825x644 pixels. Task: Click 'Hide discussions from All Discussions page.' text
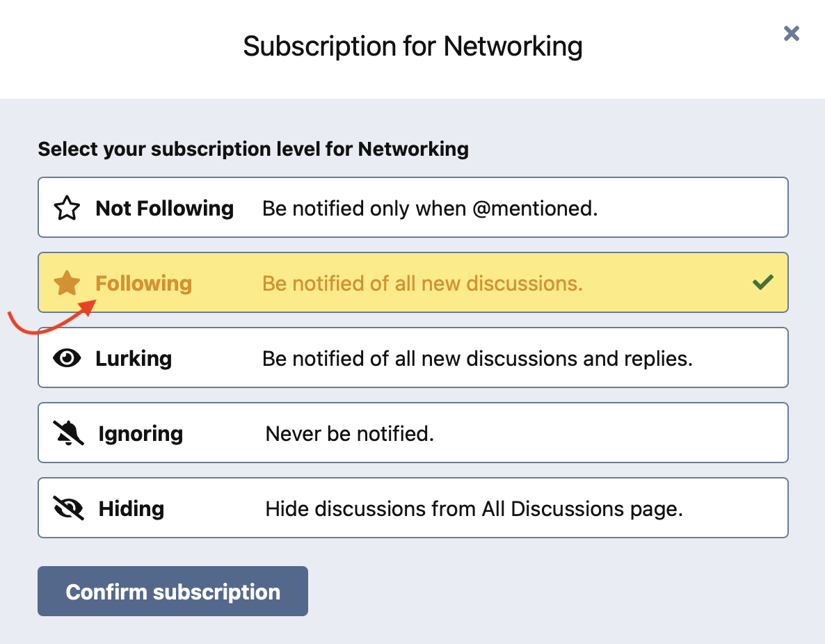tap(474, 509)
